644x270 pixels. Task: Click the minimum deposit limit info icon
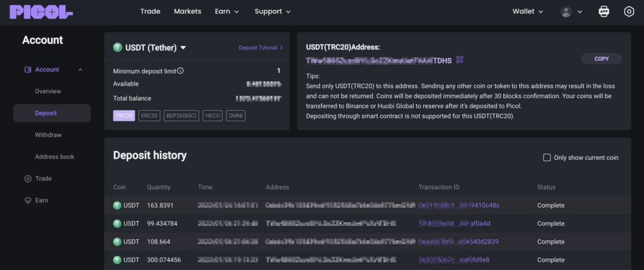[180, 70]
